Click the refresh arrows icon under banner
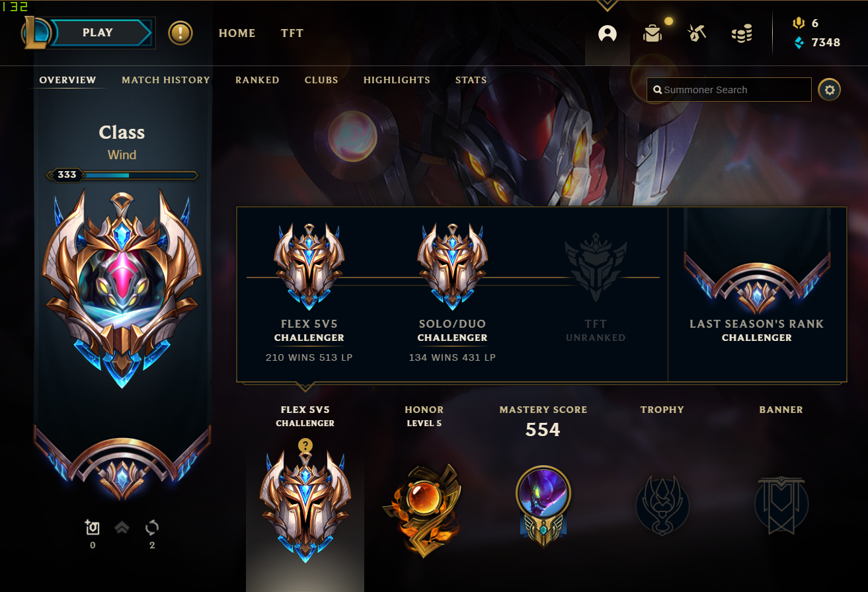This screenshot has height=592, width=868. point(152,528)
